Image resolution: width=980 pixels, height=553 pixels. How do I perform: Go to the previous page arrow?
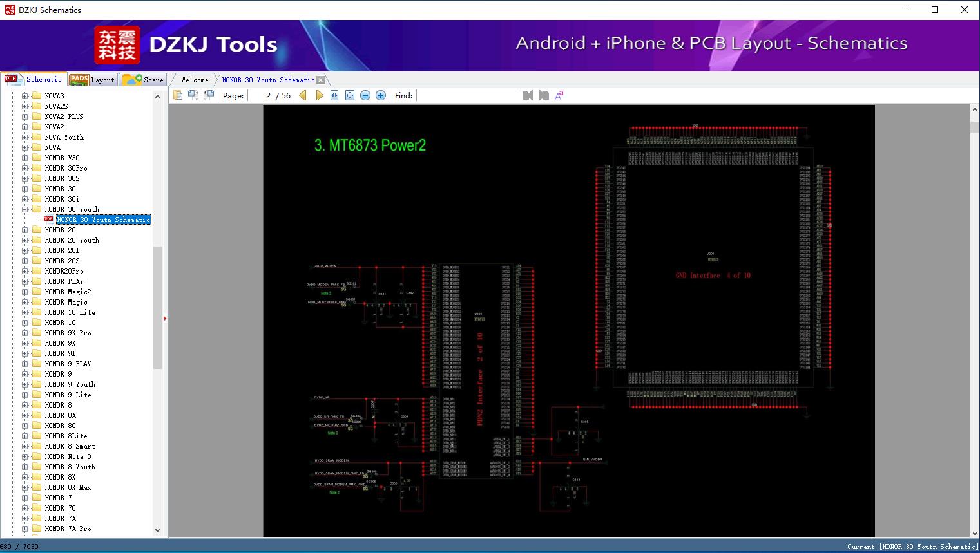[x=303, y=95]
